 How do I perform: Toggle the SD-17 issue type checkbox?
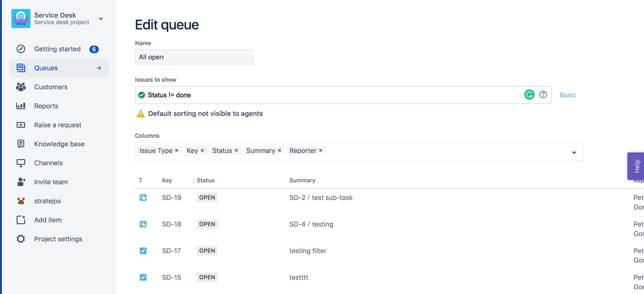143,251
